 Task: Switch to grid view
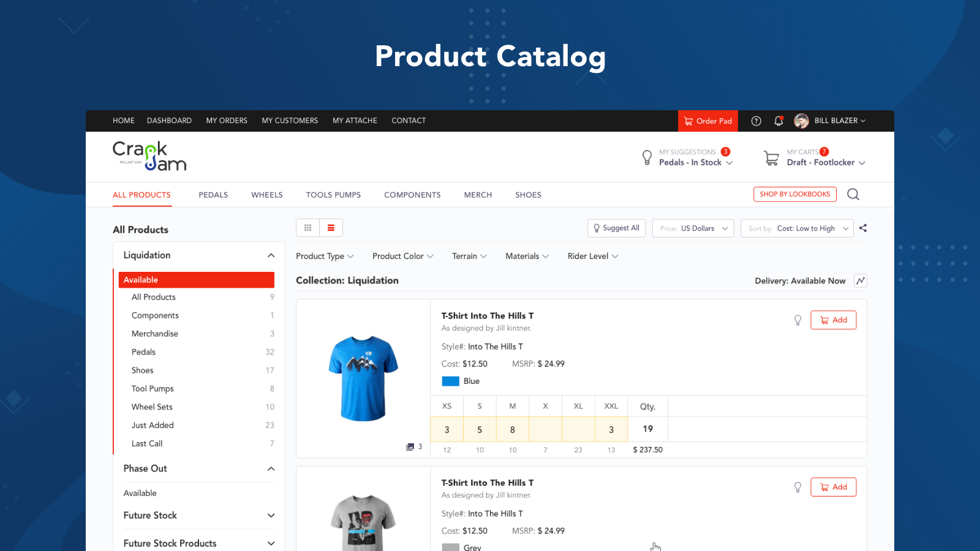pyautogui.click(x=308, y=228)
